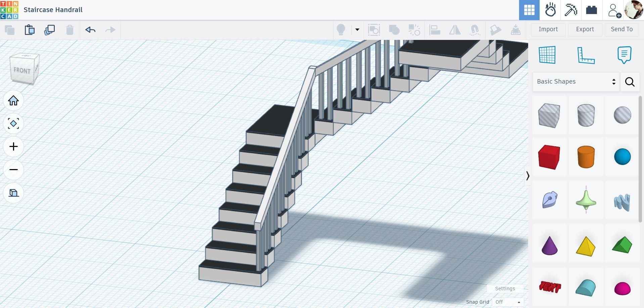Screen dimensions: 644x308
Task: Toggle orthographic/perspective view
Action: [13, 193]
